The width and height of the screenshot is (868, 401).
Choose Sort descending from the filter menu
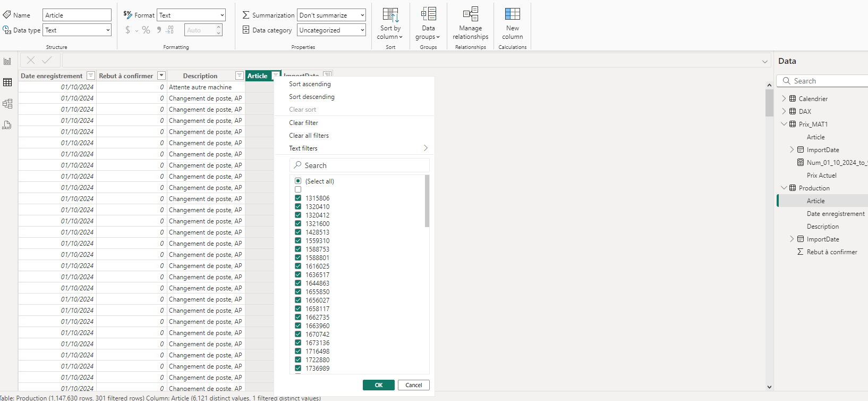312,97
